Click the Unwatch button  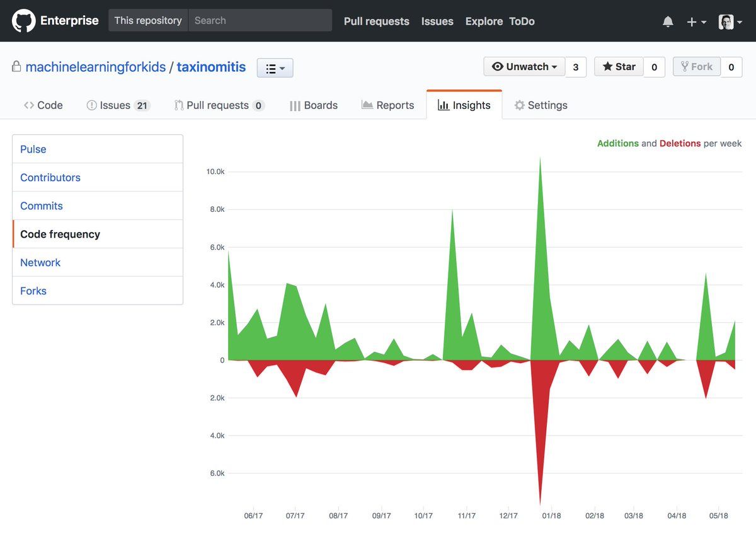(x=524, y=67)
